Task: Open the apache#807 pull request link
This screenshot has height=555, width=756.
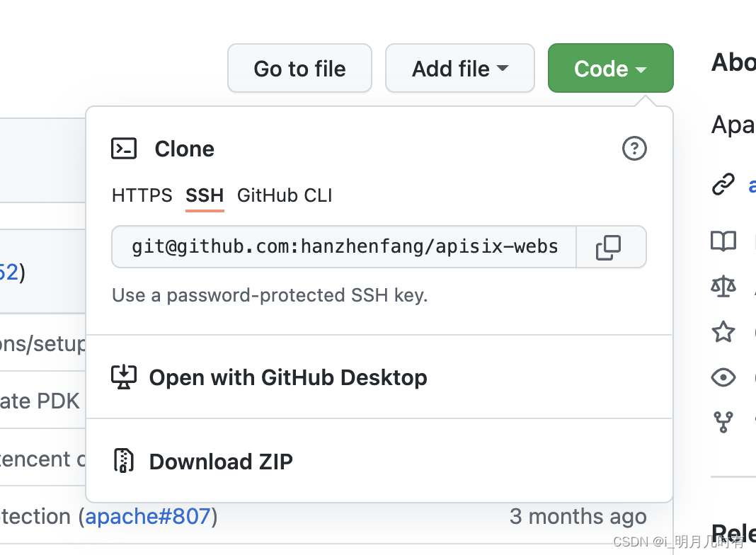Action: pos(148,516)
